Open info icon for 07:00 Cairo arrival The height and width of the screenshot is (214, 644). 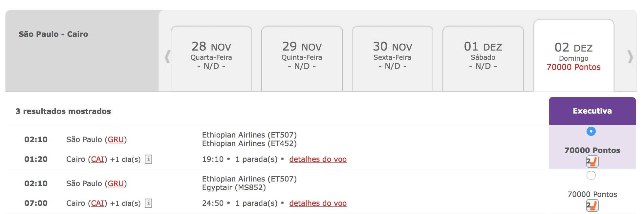[148, 203]
